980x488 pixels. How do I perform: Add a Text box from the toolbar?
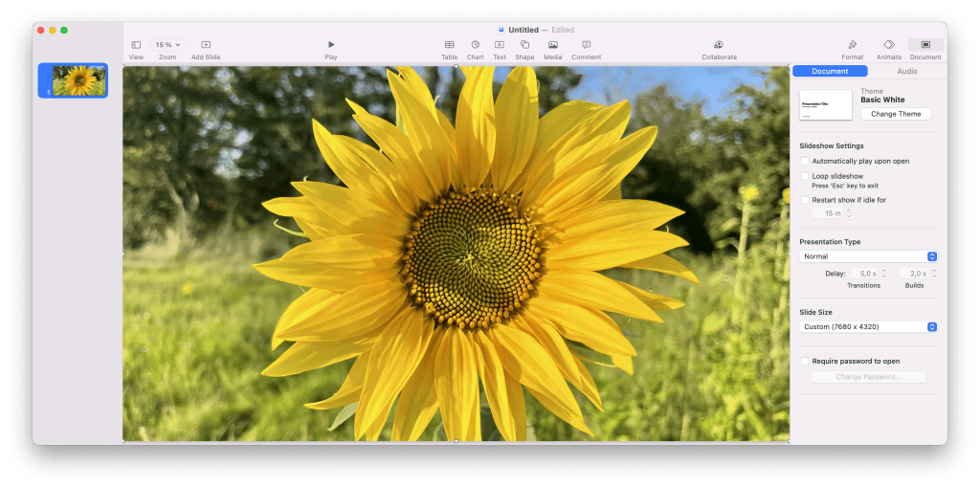(500, 45)
